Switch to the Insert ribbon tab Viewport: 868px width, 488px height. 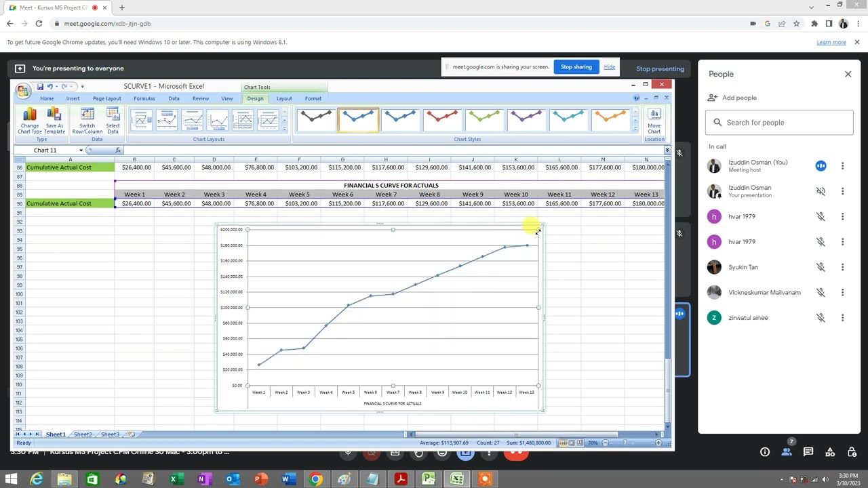73,98
